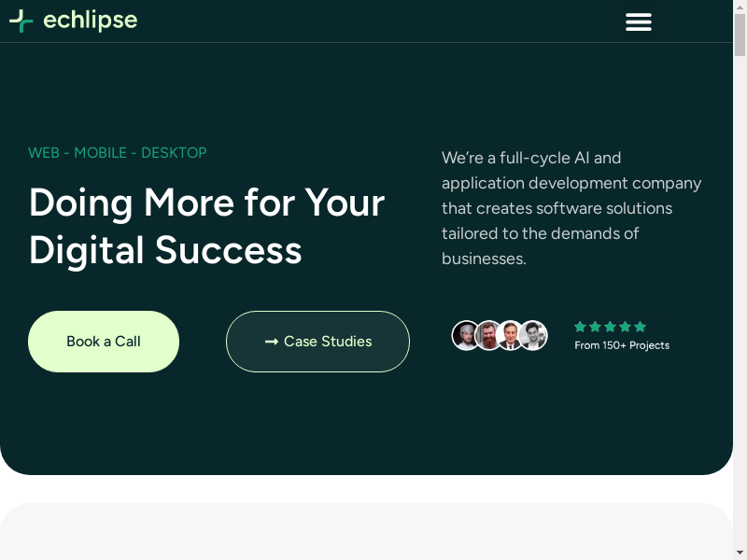Click the fourth green rating star

(625, 327)
